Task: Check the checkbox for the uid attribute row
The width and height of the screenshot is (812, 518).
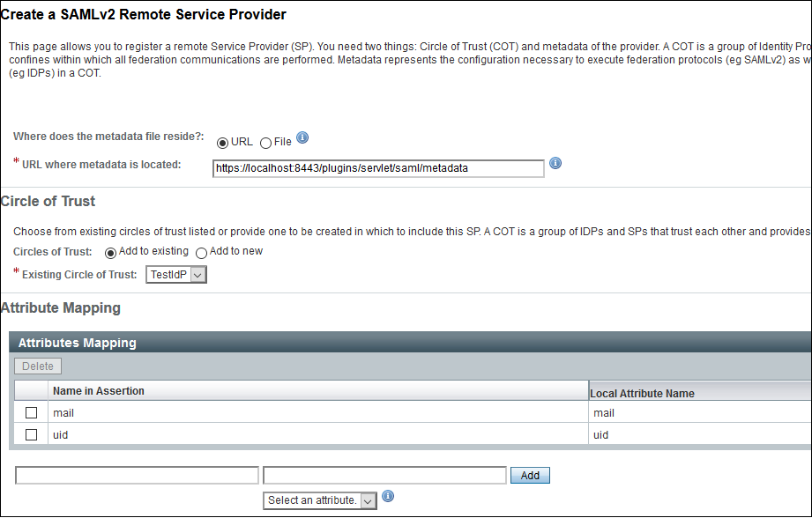Action: [30, 434]
